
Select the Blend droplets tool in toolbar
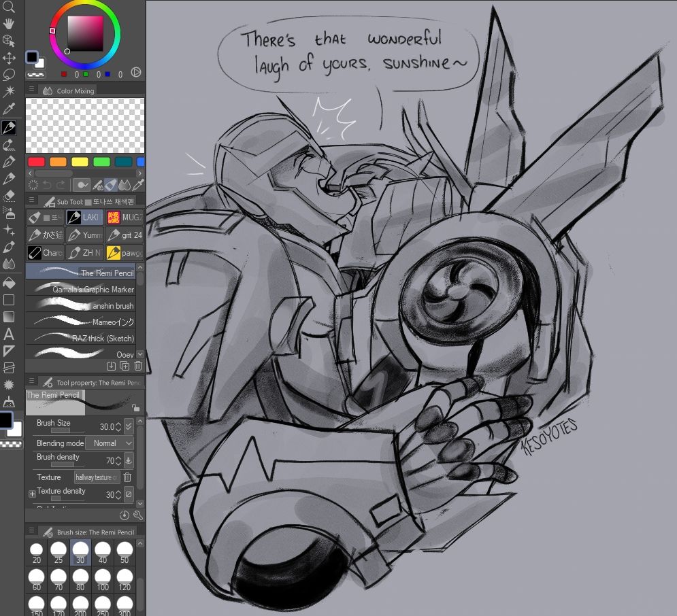9,264
